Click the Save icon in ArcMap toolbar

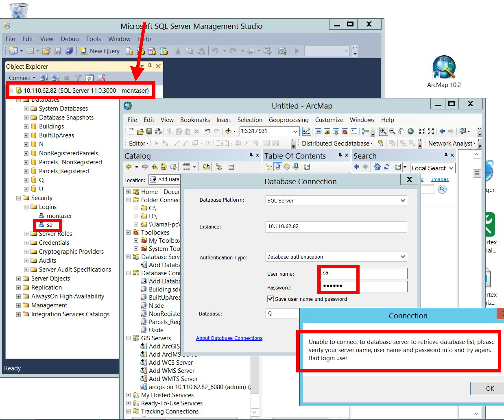149,131
